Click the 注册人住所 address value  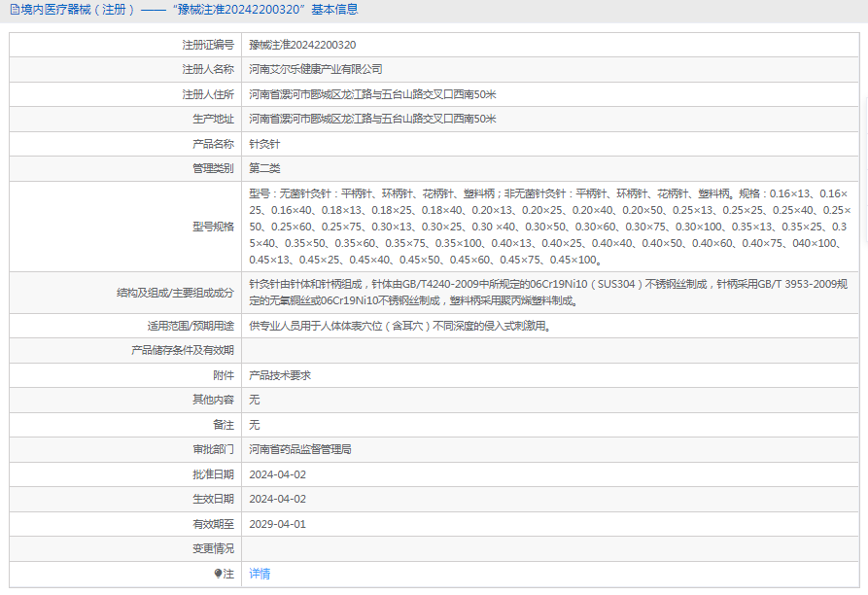pos(372,94)
